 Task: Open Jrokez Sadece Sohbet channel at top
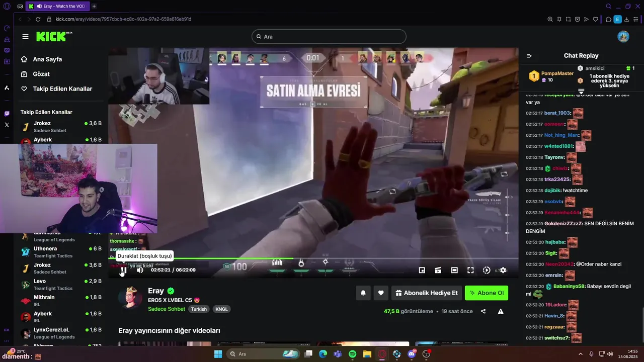60,127
